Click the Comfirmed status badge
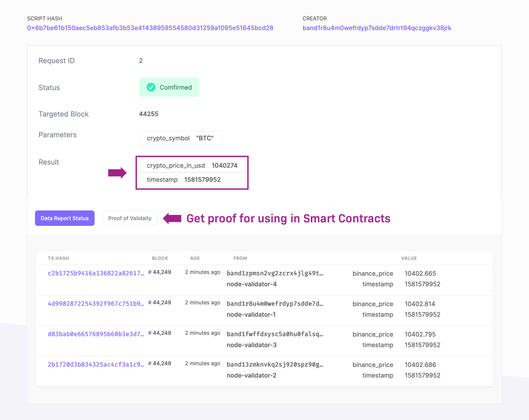The image size is (529, 420). [x=169, y=87]
